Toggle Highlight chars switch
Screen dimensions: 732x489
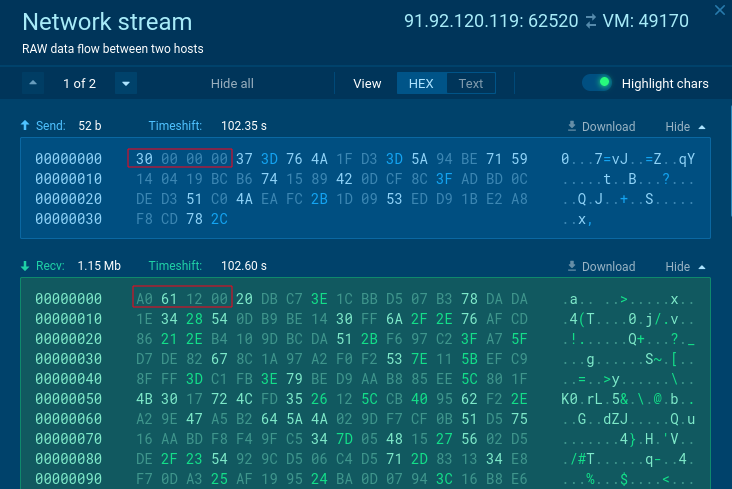597,83
